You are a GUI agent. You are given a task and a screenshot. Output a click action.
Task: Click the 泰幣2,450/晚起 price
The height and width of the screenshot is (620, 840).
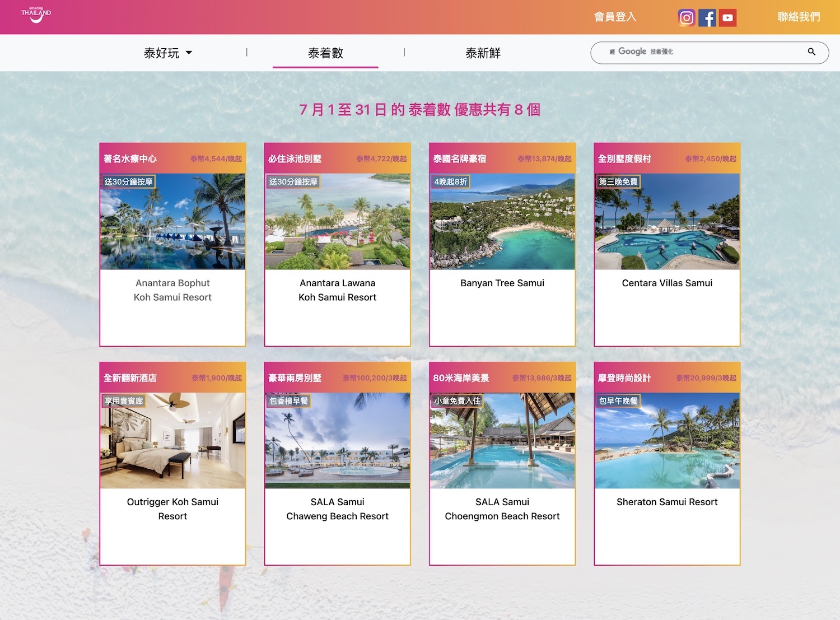(711, 159)
